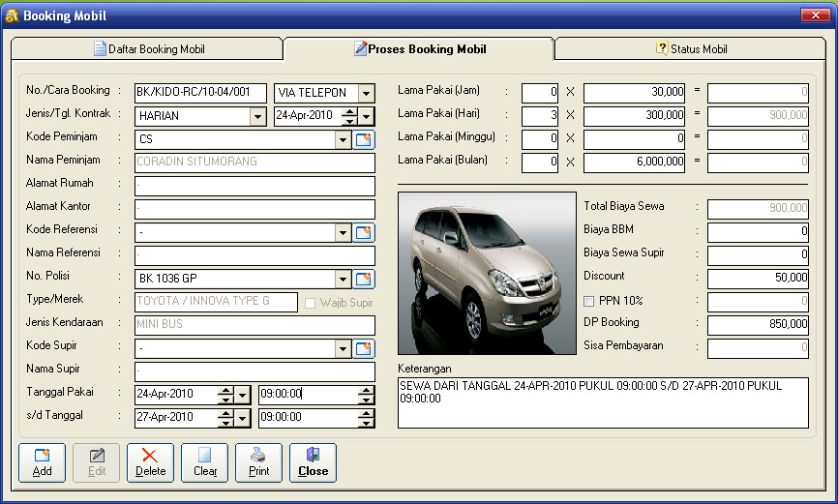Open the Status Mobil tab
This screenshot has width=838, height=504.
click(691, 49)
